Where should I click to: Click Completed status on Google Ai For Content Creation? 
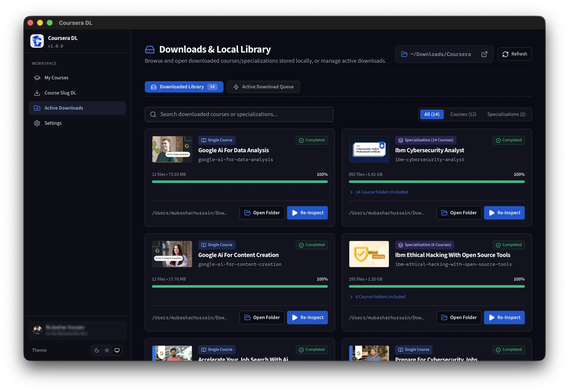(x=312, y=245)
